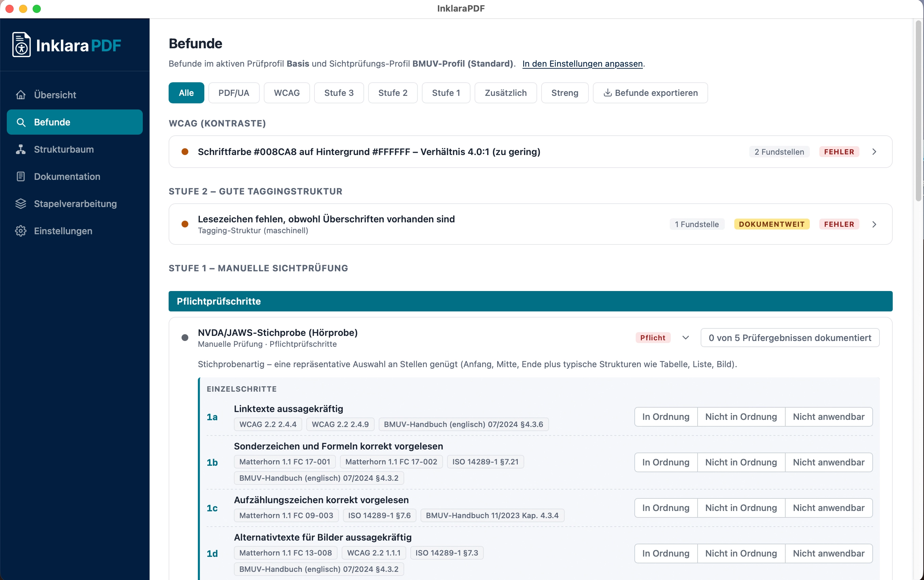Click the Lesezeichen fehlen finding title
The image size is (924, 580).
click(326, 219)
